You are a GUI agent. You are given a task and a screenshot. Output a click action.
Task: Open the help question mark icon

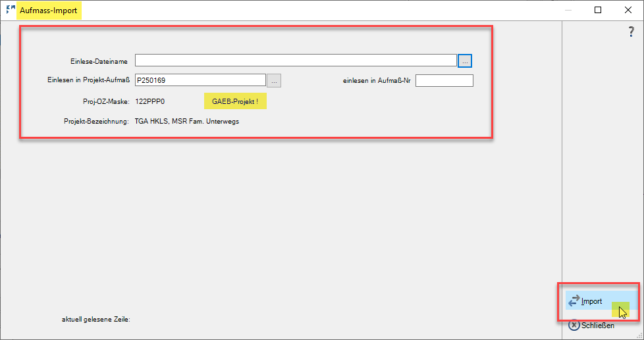[631, 32]
